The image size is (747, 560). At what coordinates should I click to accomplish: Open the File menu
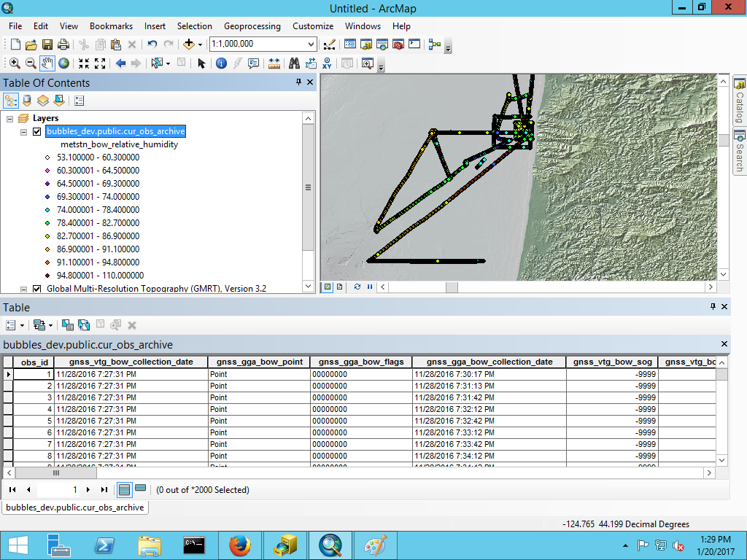(15, 26)
